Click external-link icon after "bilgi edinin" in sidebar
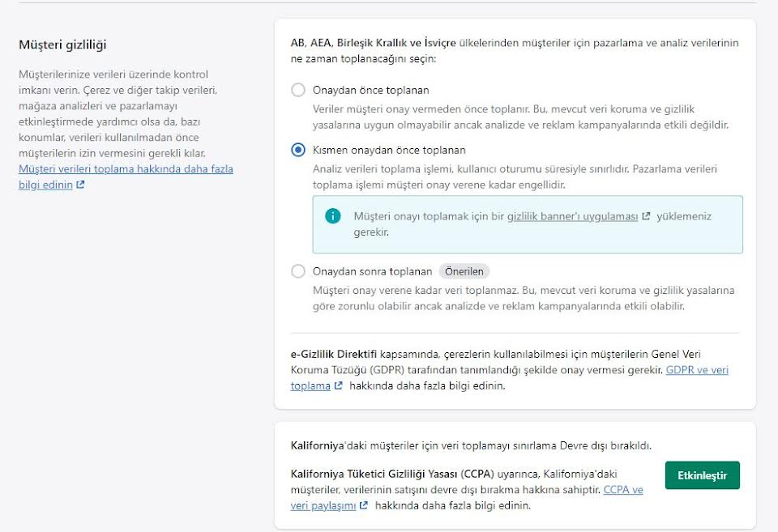This screenshot has width=778, height=532. [80, 185]
